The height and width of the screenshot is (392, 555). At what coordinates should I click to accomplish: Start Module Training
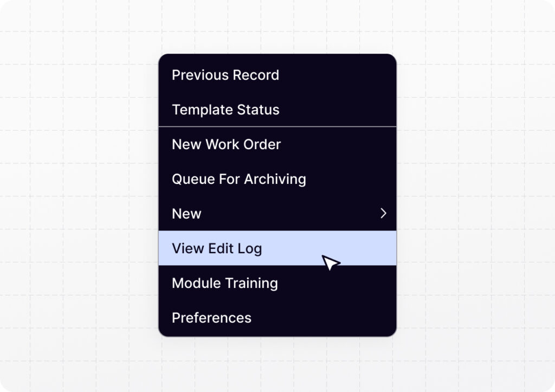[224, 284]
